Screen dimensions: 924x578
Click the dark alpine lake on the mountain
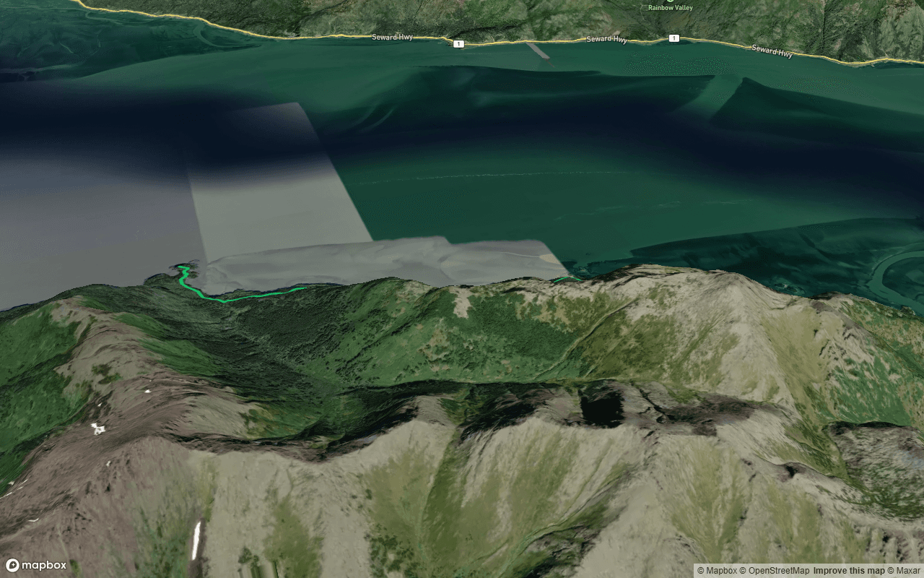pyautogui.click(x=601, y=409)
